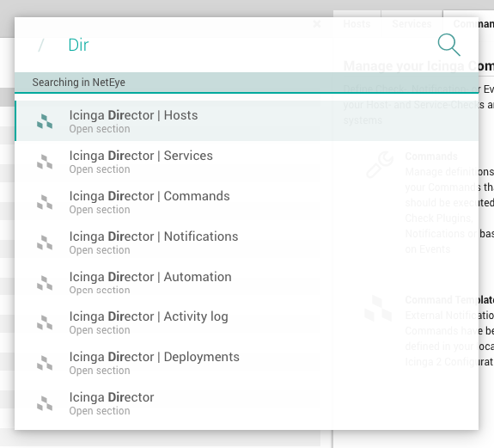This screenshot has width=494, height=448.
Task: Click the icon beside the last Icinga Director result
Action: coord(45,403)
